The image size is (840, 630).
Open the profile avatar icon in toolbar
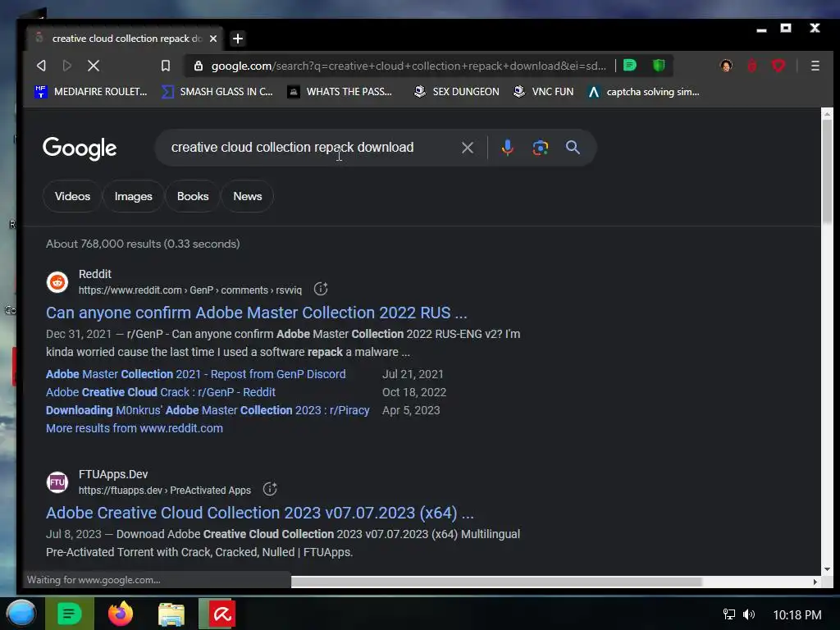[x=726, y=66]
